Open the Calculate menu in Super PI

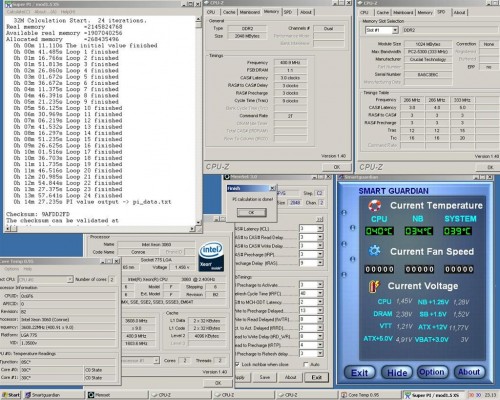click(x=18, y=12)
